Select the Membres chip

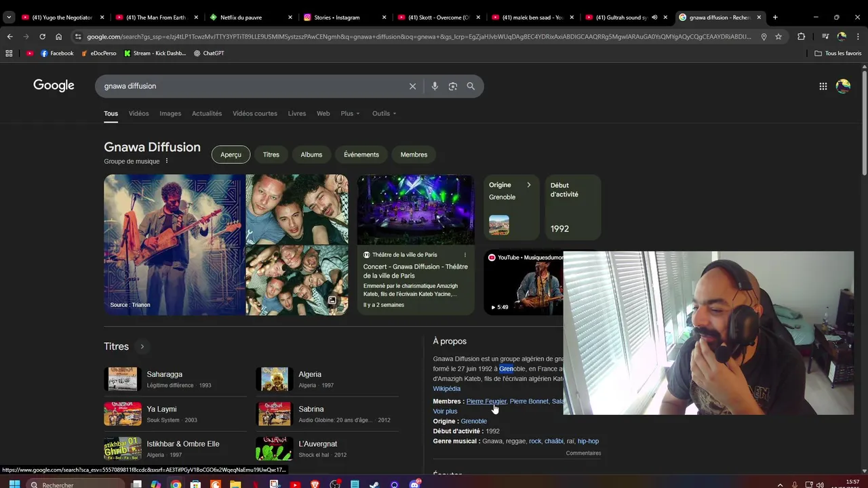(x=414, y=155)
